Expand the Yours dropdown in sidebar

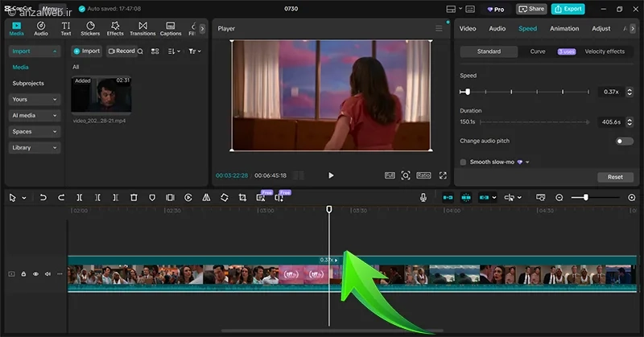pos(35,100)
